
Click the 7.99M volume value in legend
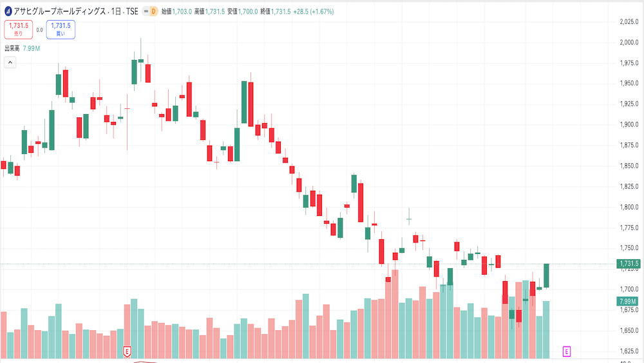tap(32, 48)
